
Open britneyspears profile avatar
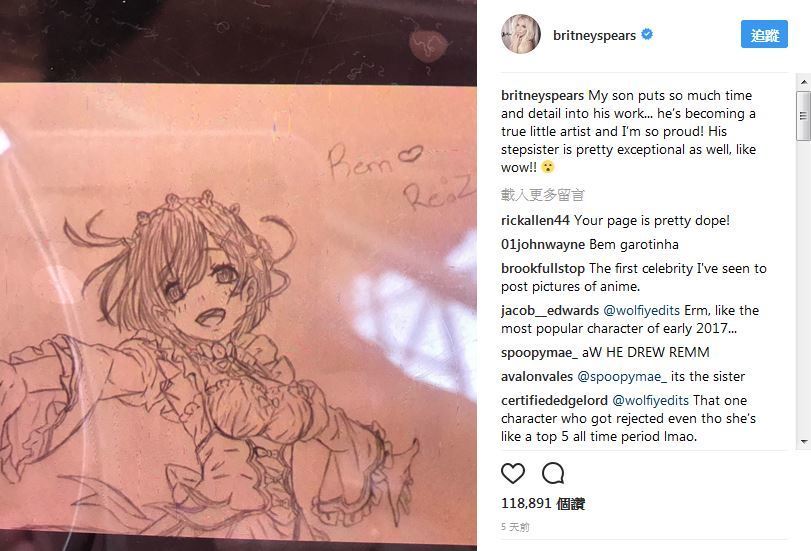click(520, 34)
